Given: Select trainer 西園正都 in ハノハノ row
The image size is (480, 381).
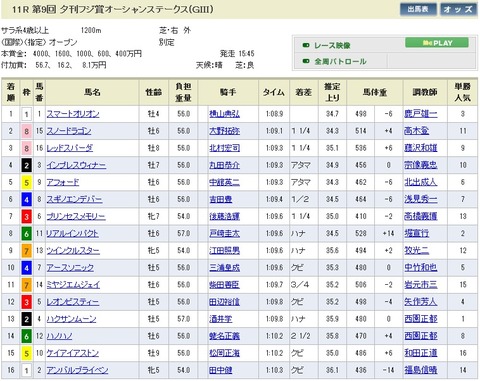Looking at the screenshot, I should (x=421, y=336).
